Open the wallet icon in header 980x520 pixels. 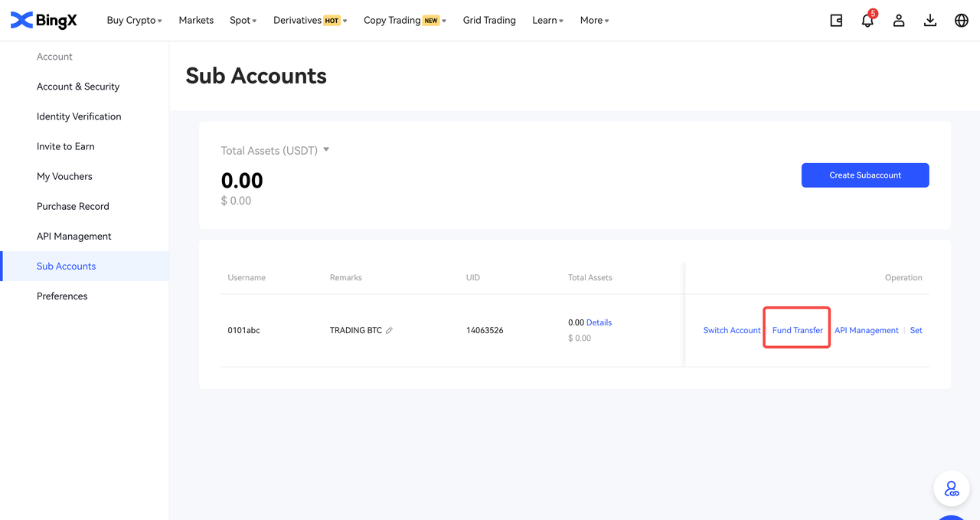click(x=836, y=21)
